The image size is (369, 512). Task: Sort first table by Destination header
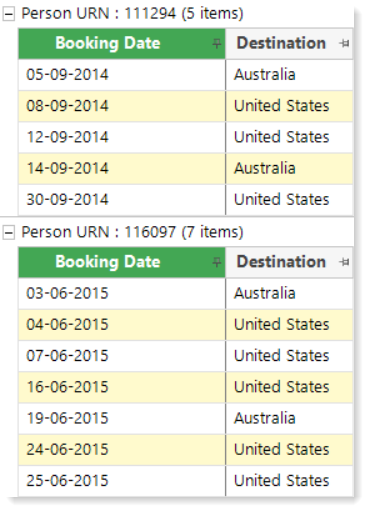pyautogui.click(x=281, y=43)
